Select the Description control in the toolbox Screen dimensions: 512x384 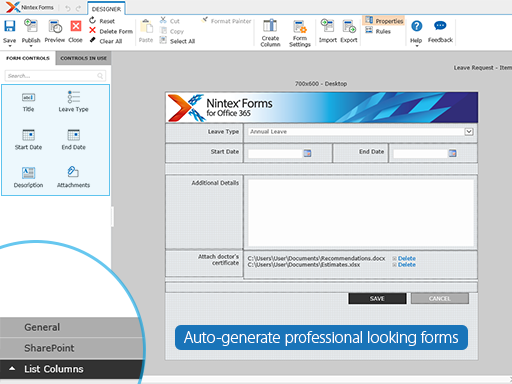[28, 177]
